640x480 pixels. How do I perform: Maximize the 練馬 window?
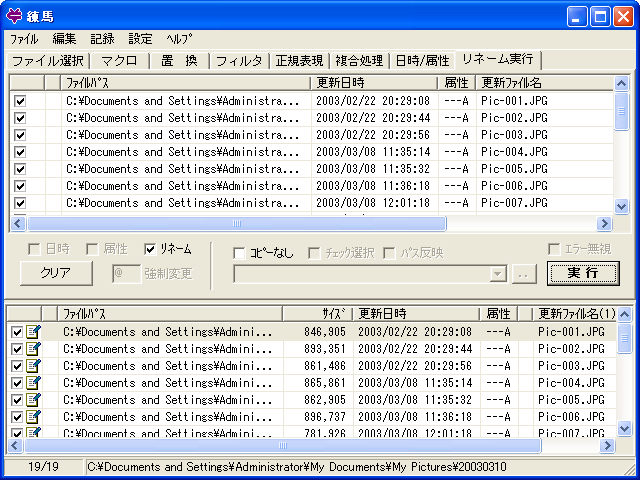(600, 17)
